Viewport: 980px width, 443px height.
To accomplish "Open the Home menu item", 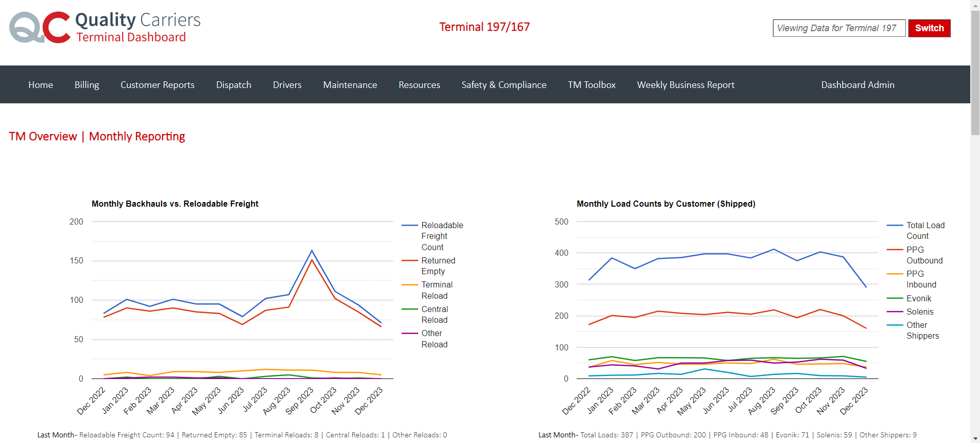I will click(x=41, y=85).
